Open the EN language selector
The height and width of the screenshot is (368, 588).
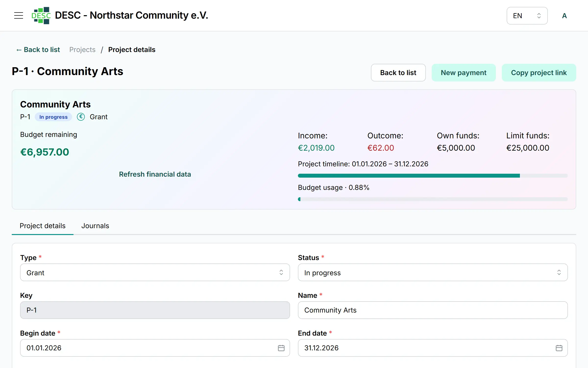(x=527, y=16)
